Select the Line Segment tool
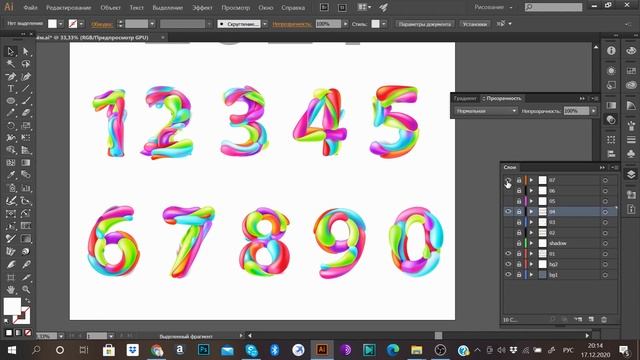 (x=26, y=89)
